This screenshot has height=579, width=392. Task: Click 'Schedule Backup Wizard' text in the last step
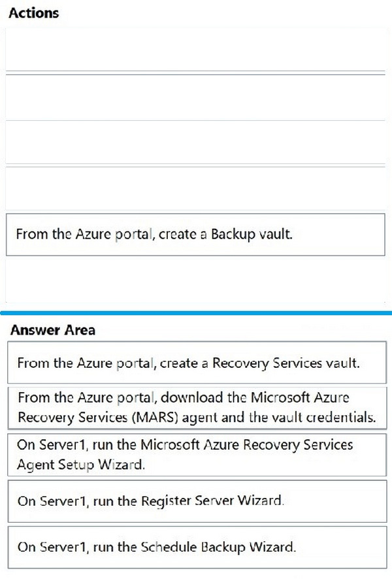218,547
